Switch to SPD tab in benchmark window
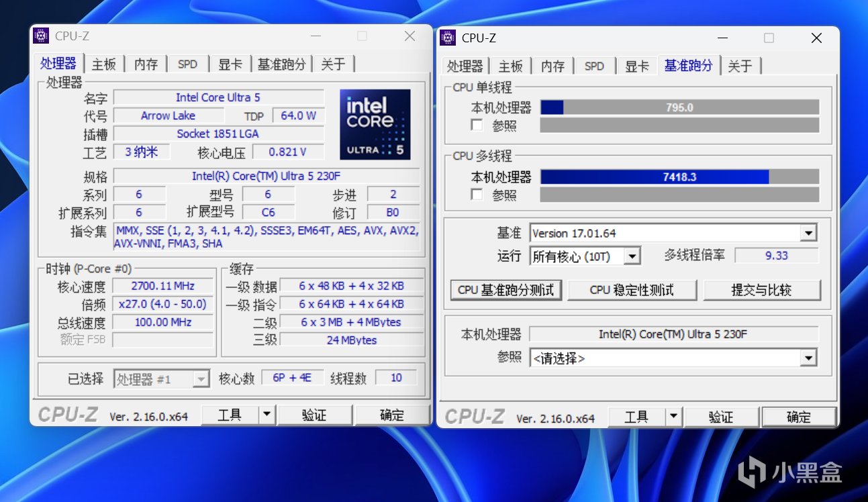The width and height of the screenshot is (868, 502). click(594, 66)
